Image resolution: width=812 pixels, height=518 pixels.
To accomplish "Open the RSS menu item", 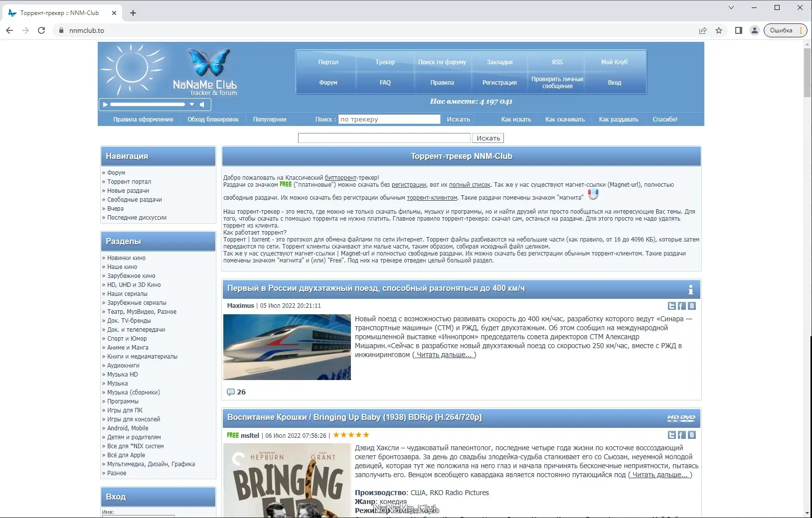I will click(x=557, y=62).
